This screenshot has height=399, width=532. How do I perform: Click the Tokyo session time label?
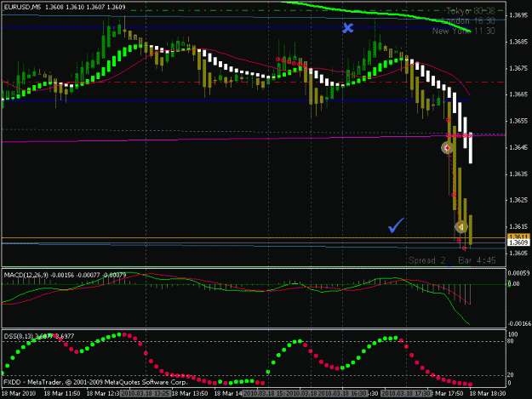471,11
